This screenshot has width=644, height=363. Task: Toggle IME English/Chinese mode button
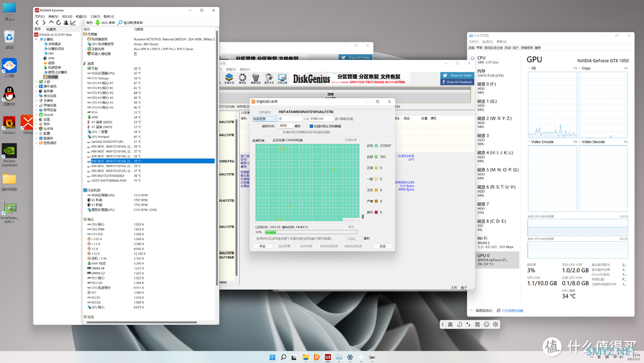click(450, 324)
